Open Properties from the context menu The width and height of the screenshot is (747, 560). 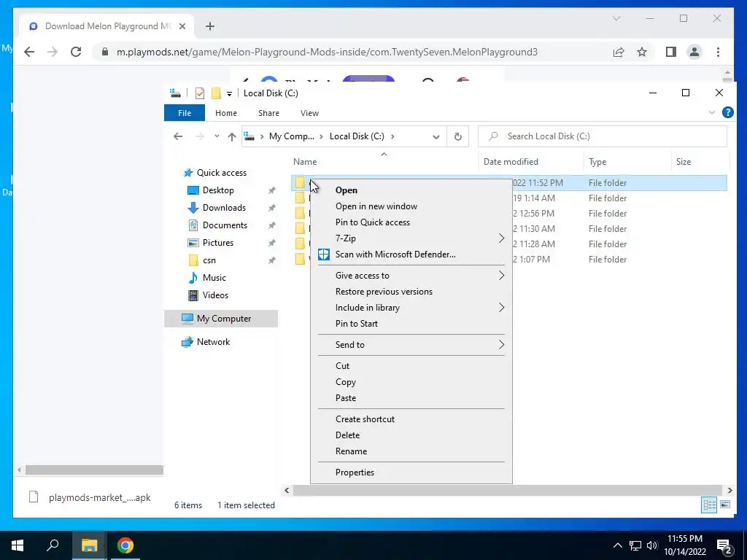(x=355, y=472)
